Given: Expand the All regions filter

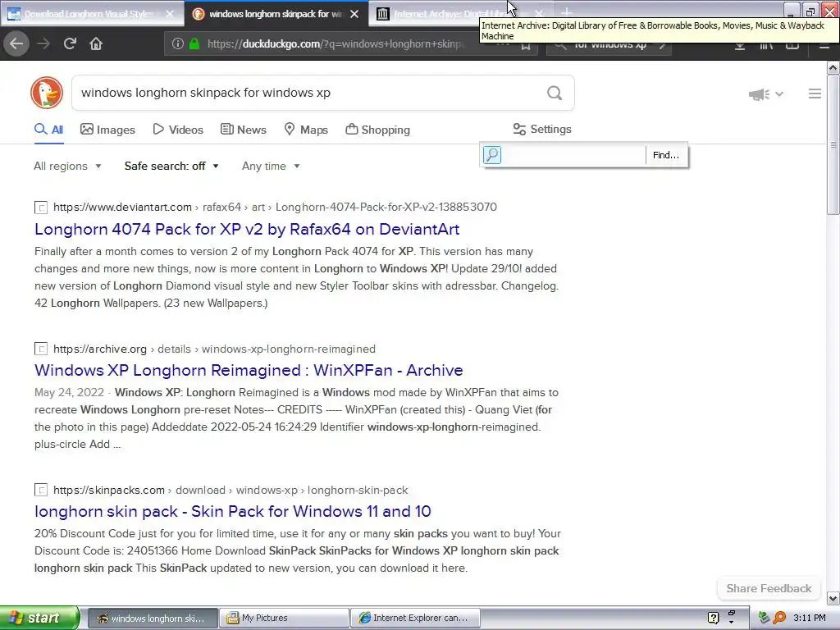Looking at the screenshot, I should 67,166.
